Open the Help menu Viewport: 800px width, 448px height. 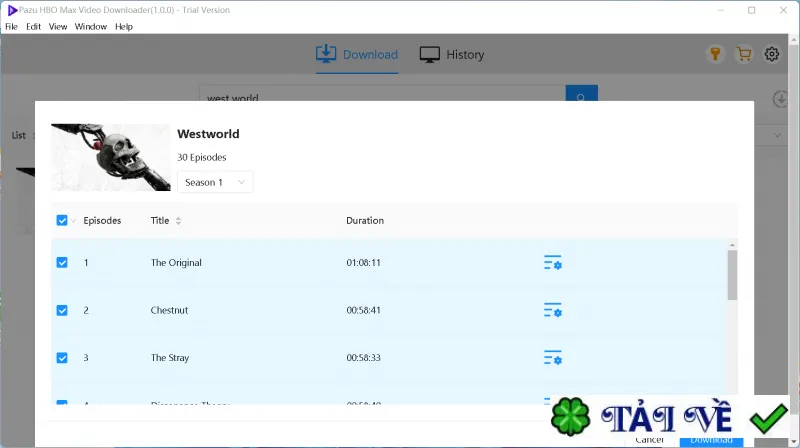point(123,27)
